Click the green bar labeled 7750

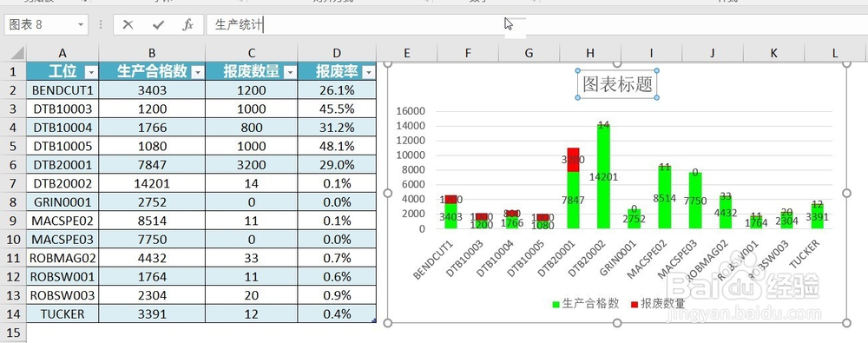(694, 200)
